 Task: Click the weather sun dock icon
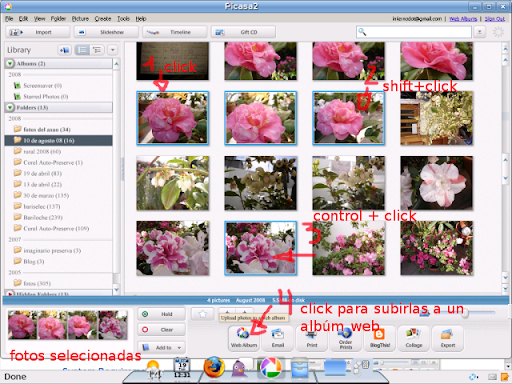pyautogui.click(x=153, y=369)
